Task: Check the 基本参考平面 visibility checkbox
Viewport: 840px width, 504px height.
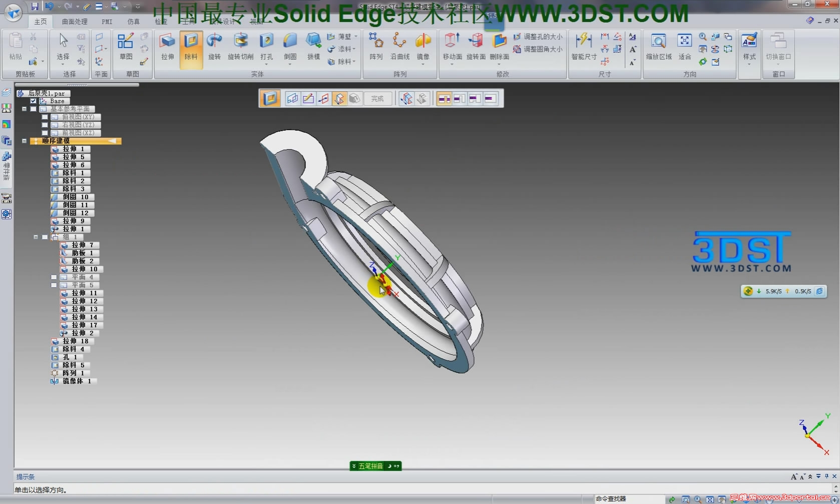Action: click(33, 109)
